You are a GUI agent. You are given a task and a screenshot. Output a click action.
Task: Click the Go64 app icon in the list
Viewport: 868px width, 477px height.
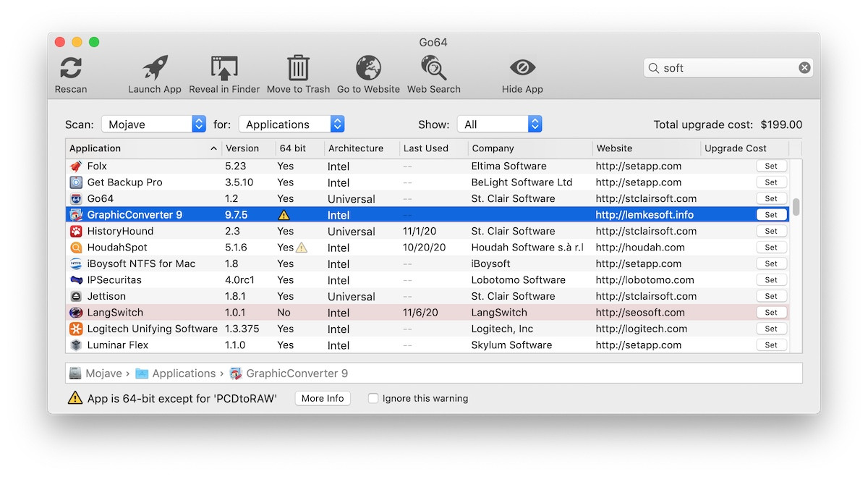76,198
